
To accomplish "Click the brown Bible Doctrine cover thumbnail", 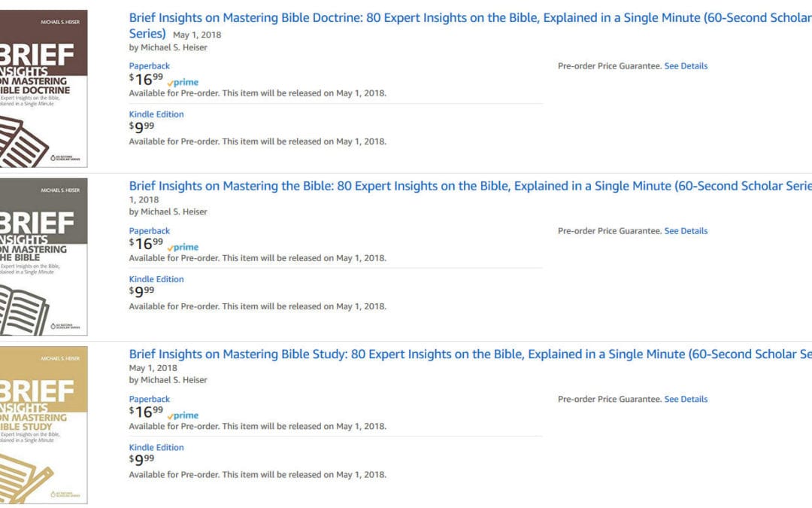I will [44, 88].
